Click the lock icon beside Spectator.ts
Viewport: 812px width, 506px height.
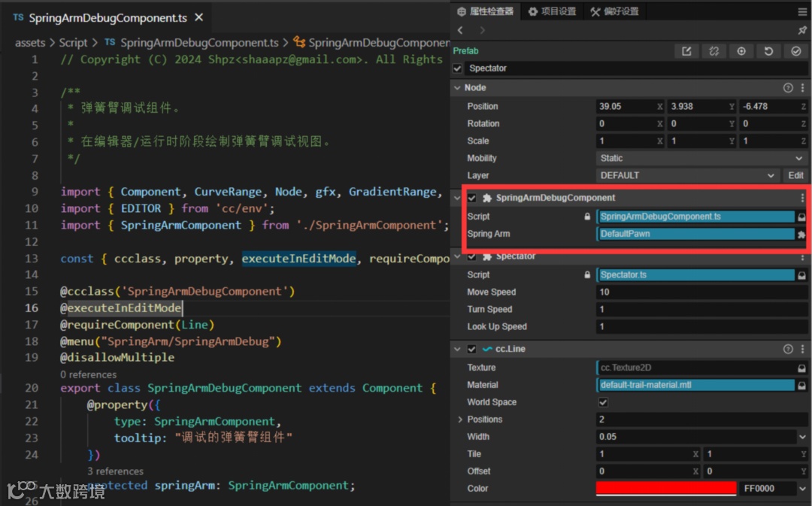[587, 274]
